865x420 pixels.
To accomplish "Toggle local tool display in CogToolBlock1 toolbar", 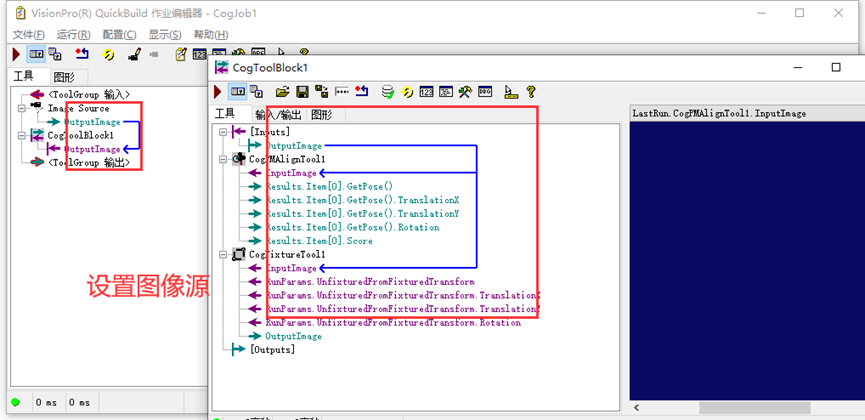I will tap(238, 92).
